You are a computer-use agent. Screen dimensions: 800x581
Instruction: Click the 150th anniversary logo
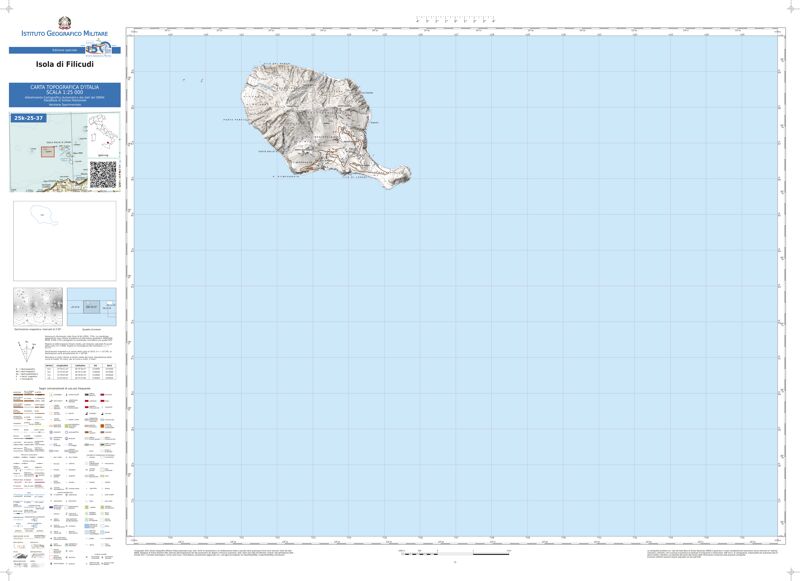97,50
